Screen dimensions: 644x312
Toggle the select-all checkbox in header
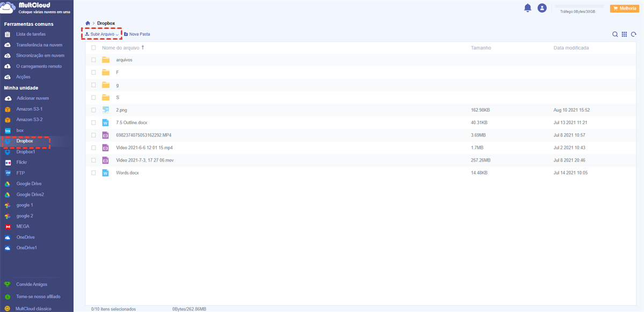(x=93, y=48)
